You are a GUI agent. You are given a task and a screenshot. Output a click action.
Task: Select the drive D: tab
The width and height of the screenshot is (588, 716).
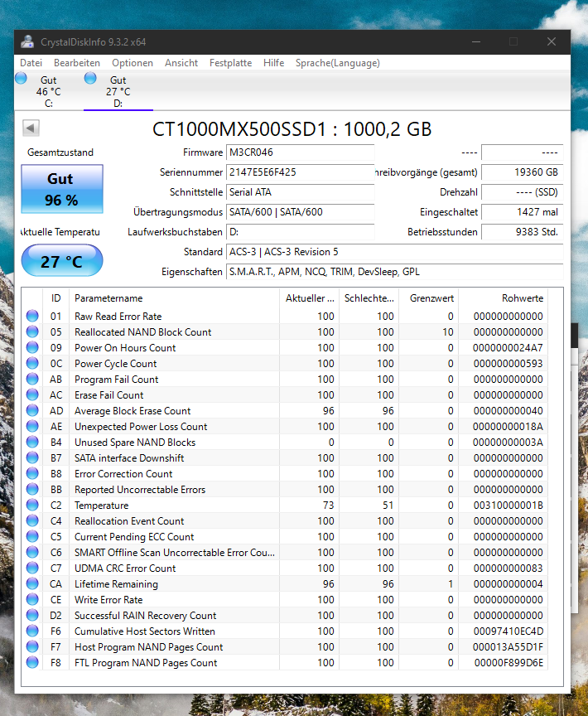pos(118,91)
